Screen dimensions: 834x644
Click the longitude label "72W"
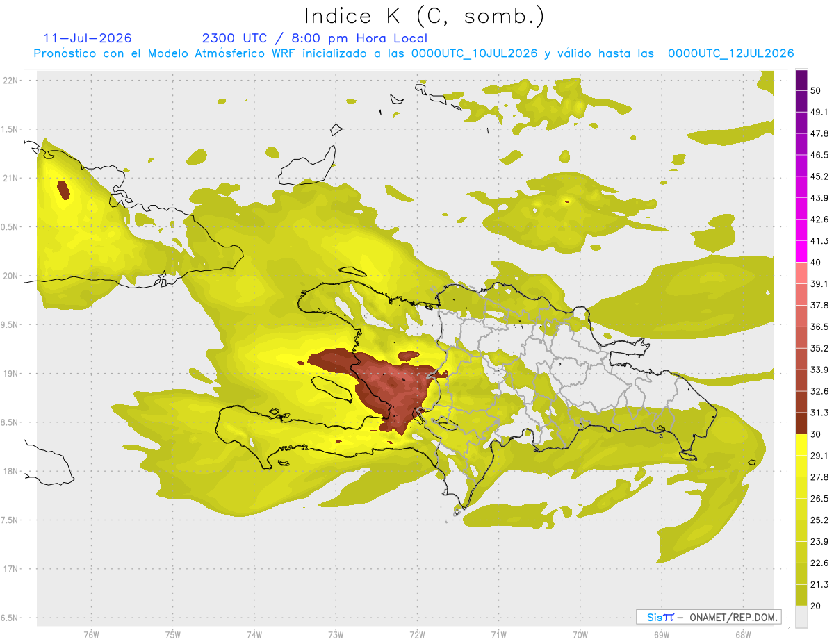click(x=417, y=634)
